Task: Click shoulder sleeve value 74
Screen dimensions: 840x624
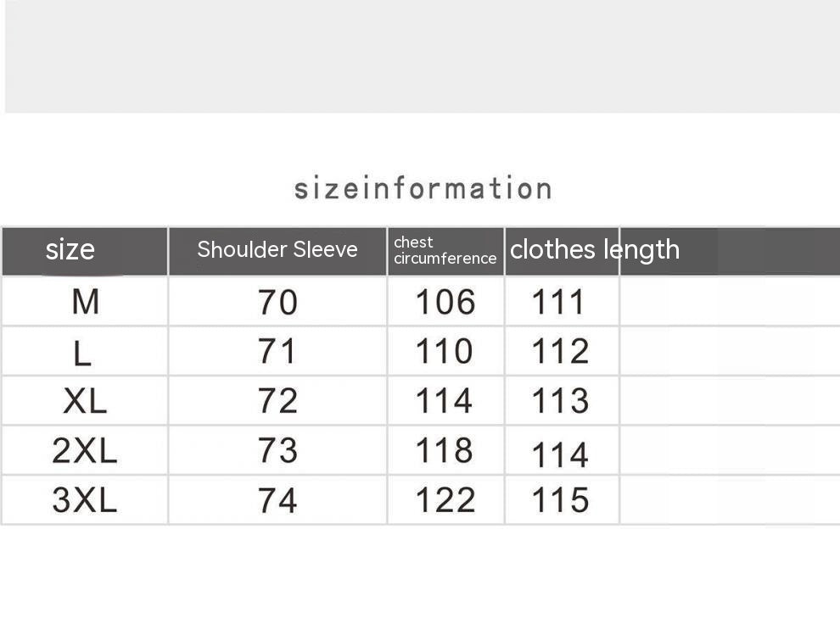Action: pyautogui.click(x=277, y=500)
